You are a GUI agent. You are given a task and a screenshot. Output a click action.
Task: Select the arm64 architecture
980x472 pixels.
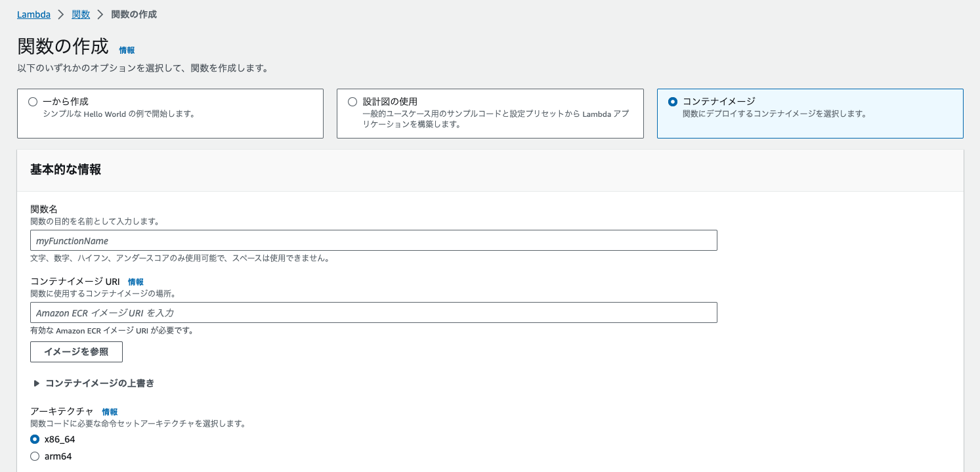point(34,456)
